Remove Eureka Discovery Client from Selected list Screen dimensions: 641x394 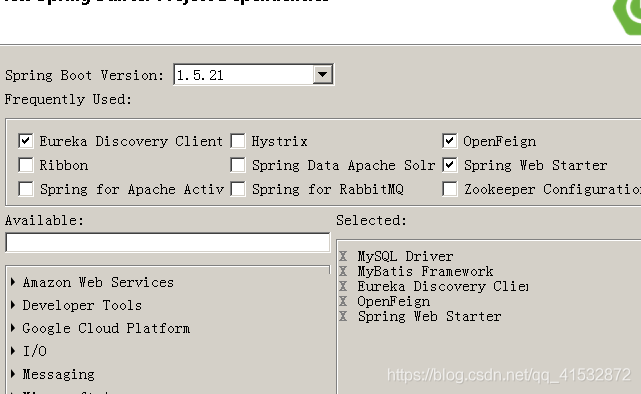point(343,286)
